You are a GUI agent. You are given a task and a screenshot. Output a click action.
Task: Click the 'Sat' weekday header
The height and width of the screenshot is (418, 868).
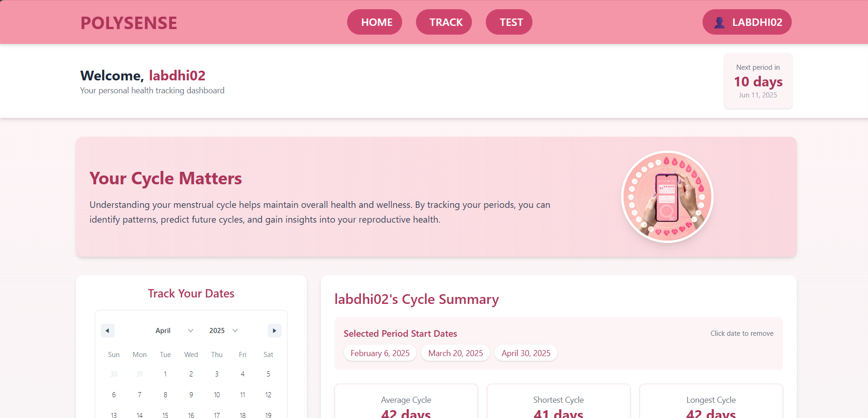point(268,355)
